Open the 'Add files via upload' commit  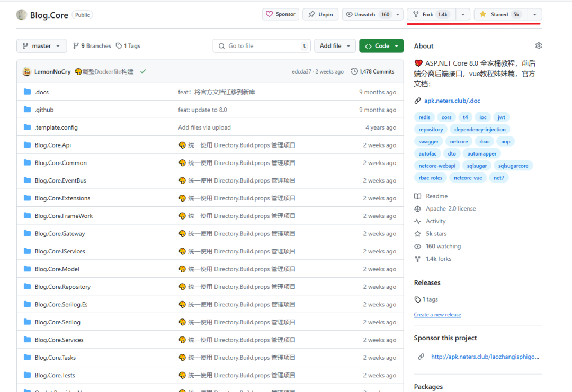[204, 127]
